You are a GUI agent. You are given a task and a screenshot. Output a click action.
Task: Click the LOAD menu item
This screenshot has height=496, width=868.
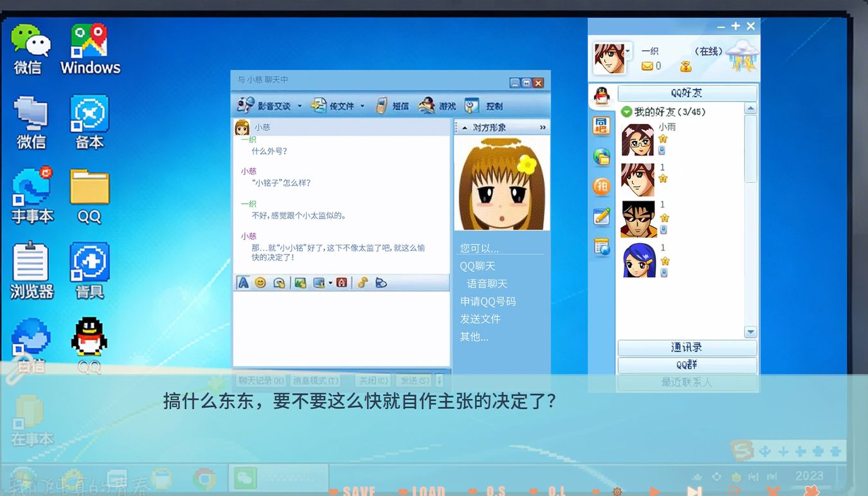[428, 491]
